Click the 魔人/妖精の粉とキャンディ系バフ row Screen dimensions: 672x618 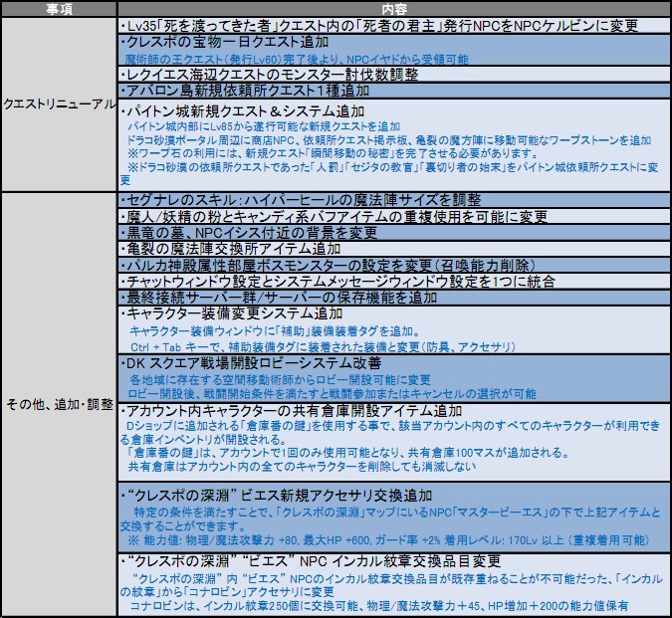click(394, 216)
